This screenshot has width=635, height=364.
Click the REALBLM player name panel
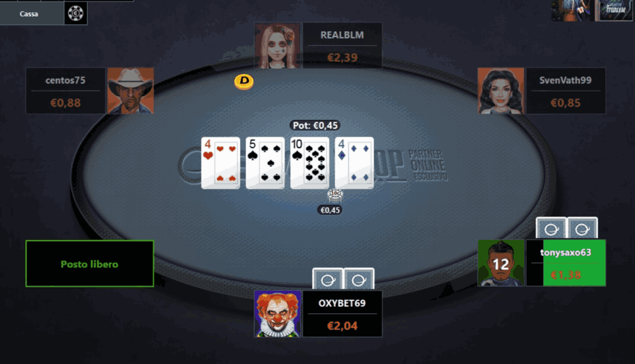point(342,45)
